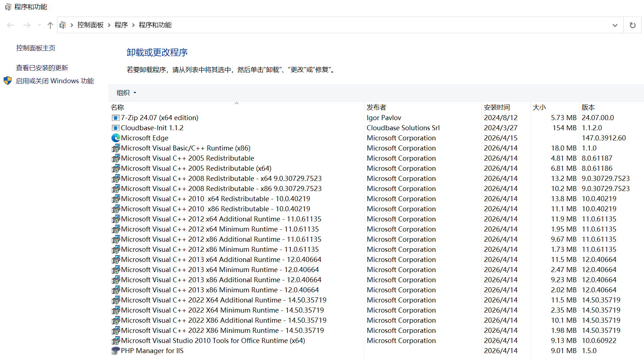Click the 卸载或更改程序 heading

tap(157, 52)
